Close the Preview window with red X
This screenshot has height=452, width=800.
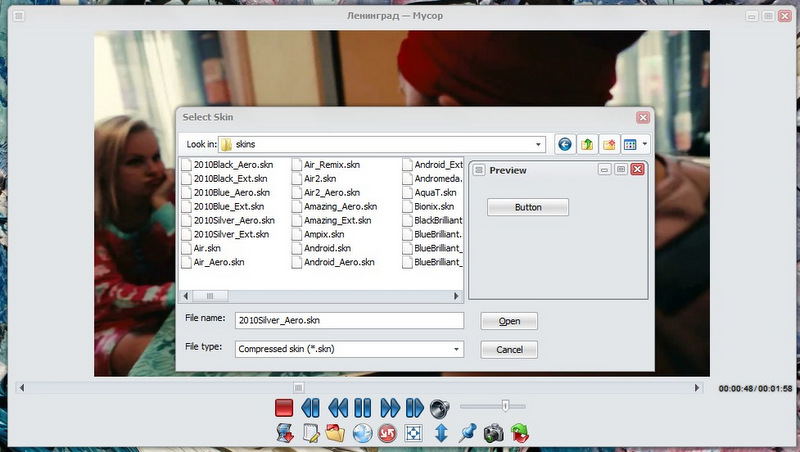click(637, 169)
